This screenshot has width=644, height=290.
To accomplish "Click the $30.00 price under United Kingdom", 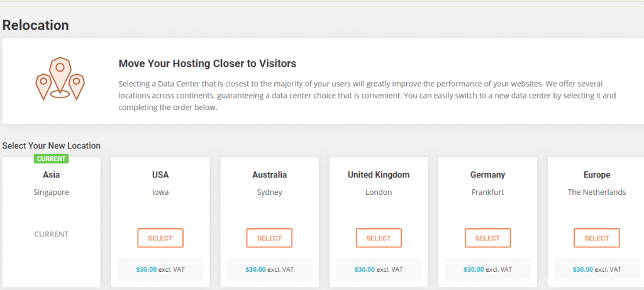I will [365, 269].
